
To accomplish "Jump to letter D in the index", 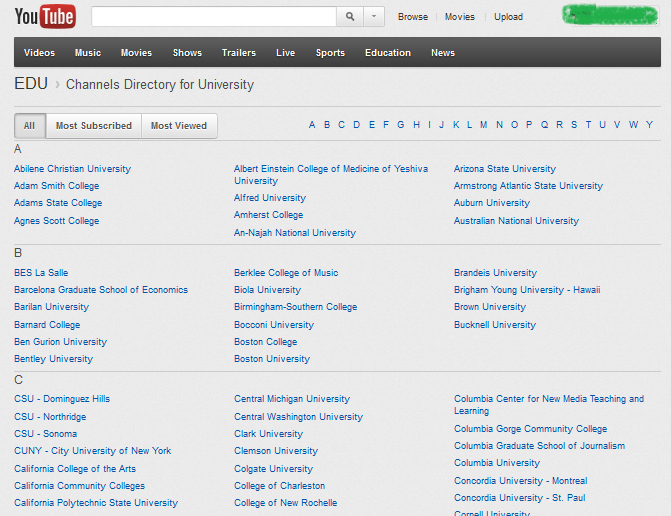I will [356, 125].
